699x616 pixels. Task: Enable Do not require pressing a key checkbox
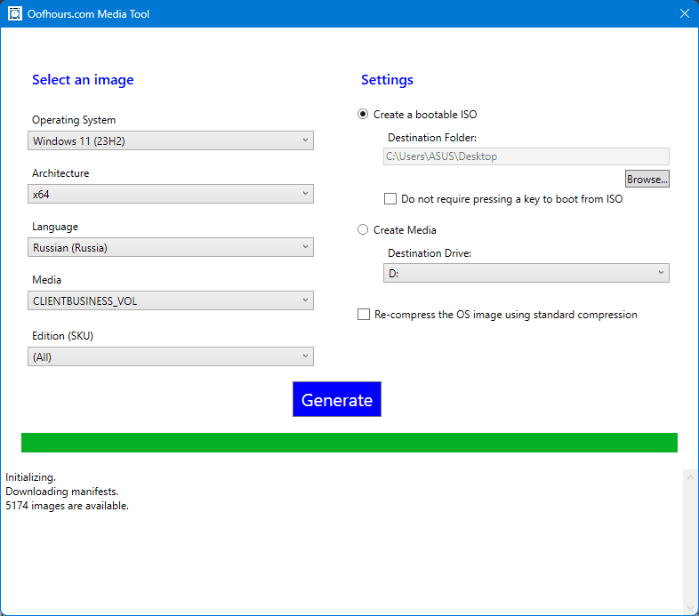(390, 199)
